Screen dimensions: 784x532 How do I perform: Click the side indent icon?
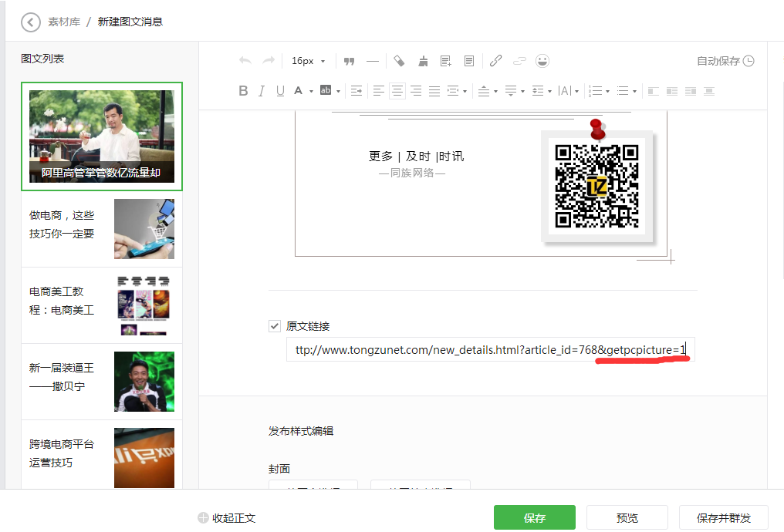tap(453, 91)
